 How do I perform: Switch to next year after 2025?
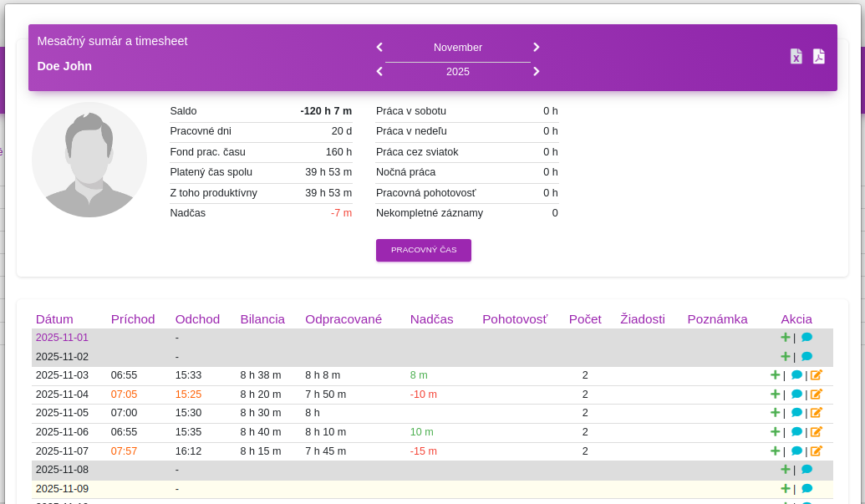tap(537, 72)
